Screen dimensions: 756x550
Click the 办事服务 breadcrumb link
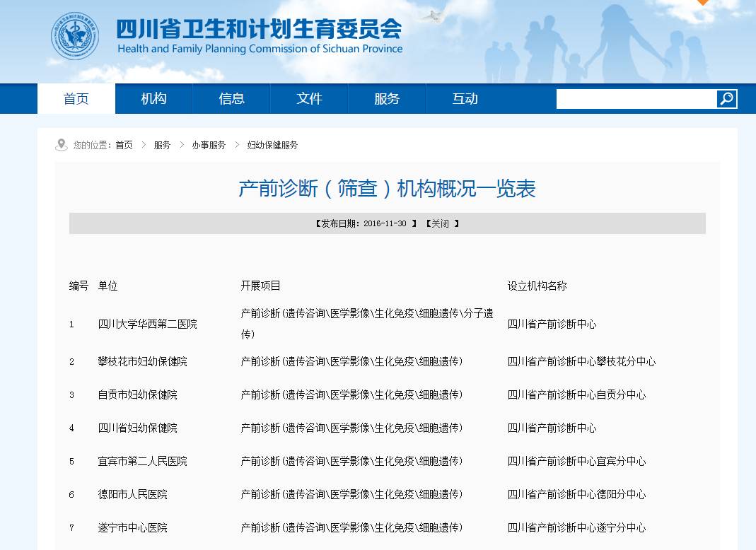[208, 145]
